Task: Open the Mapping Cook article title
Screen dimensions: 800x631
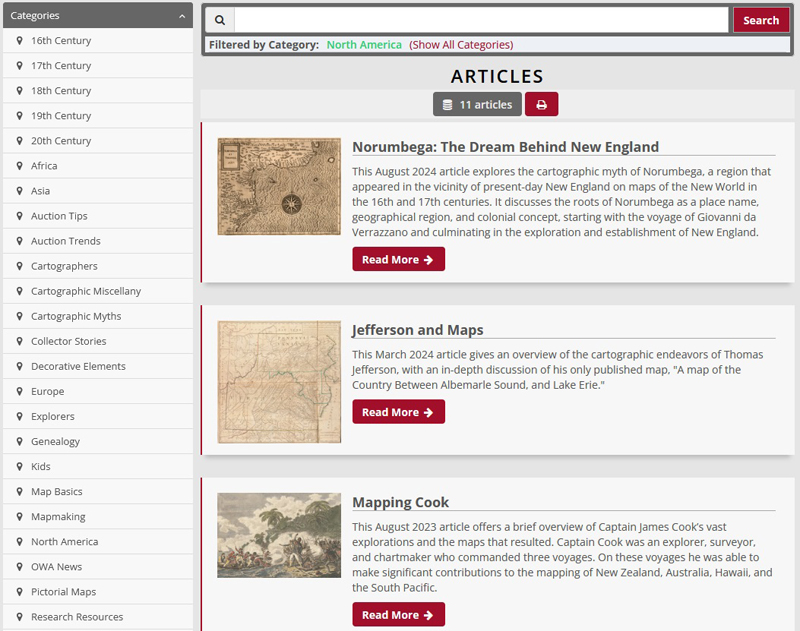Action: click(x=400, y=502)
